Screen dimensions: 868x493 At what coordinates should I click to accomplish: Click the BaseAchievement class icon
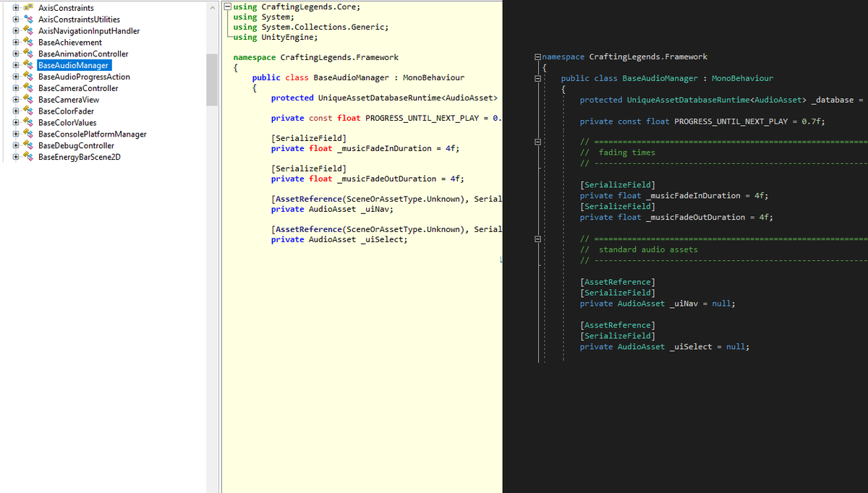click(27, 43)
